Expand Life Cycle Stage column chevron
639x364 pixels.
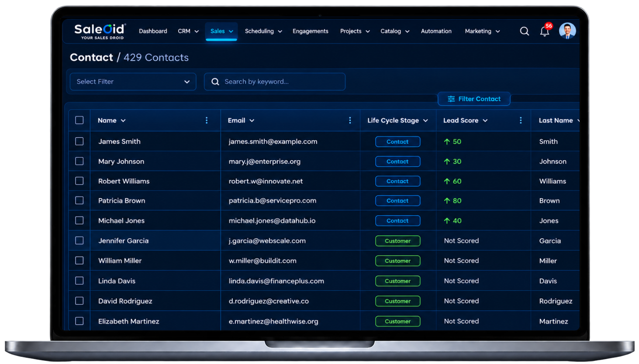click(425, 120)
